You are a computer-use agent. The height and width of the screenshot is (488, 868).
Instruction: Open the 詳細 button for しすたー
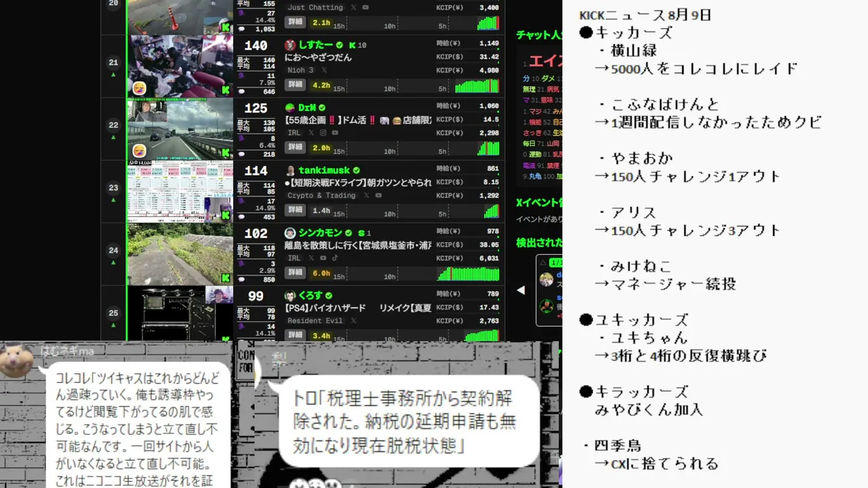(x=295, y=85)
